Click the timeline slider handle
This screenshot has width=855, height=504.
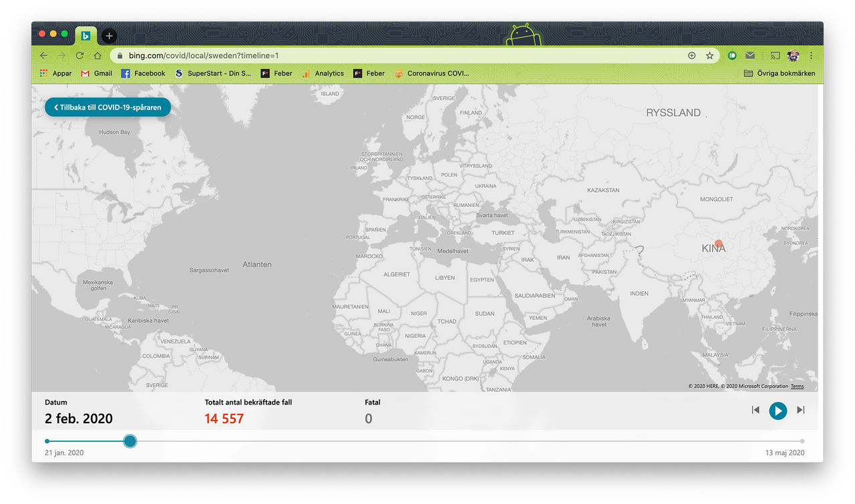tap(130, 441)
